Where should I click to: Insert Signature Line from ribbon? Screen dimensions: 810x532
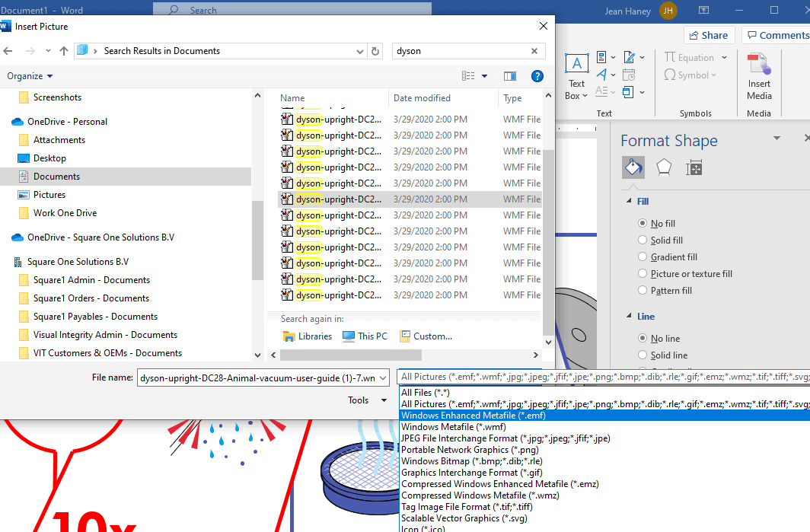pos(629,57)
